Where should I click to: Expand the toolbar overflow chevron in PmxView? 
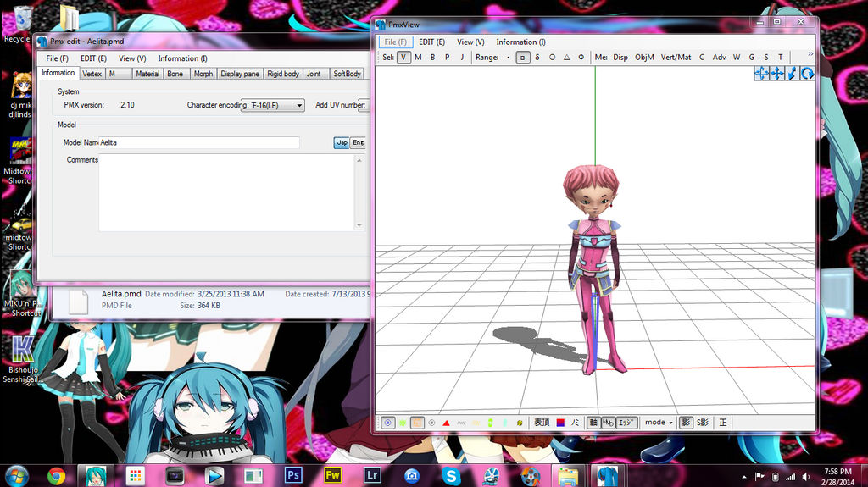point(810,54)
